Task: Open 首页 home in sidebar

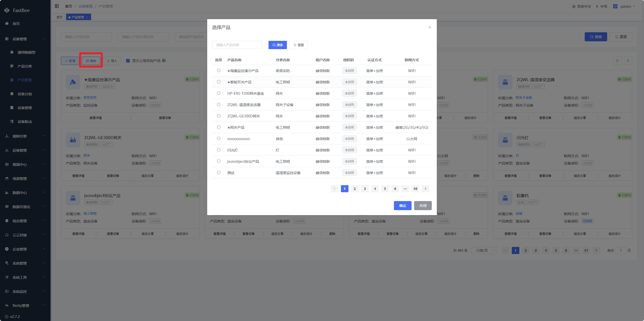Action: tap(25, 24)
